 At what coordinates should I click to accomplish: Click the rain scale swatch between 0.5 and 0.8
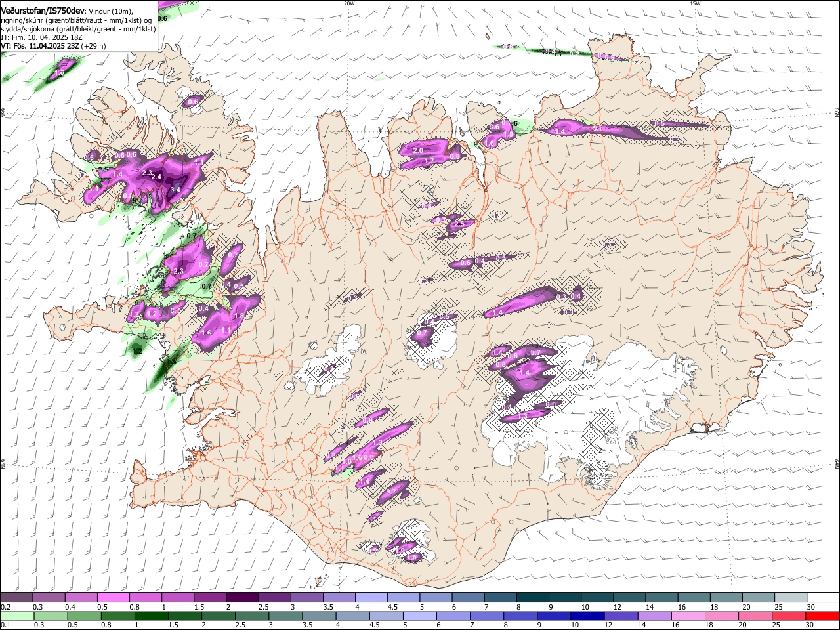84,616
